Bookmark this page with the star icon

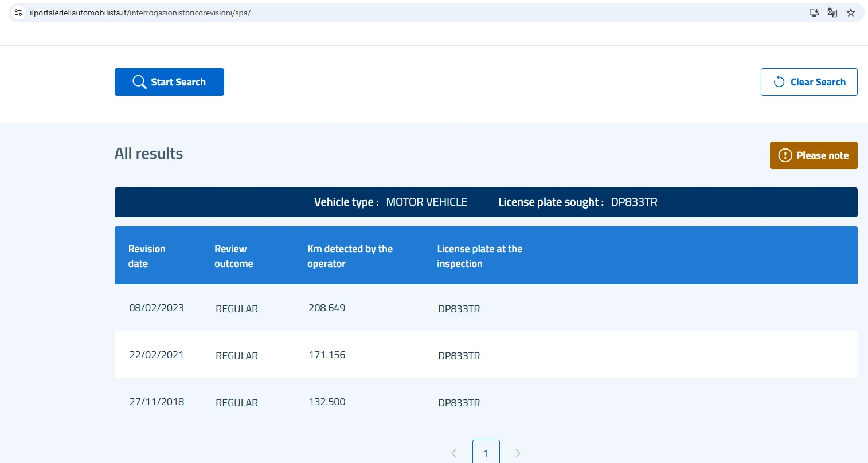click(x=851, y=13)
